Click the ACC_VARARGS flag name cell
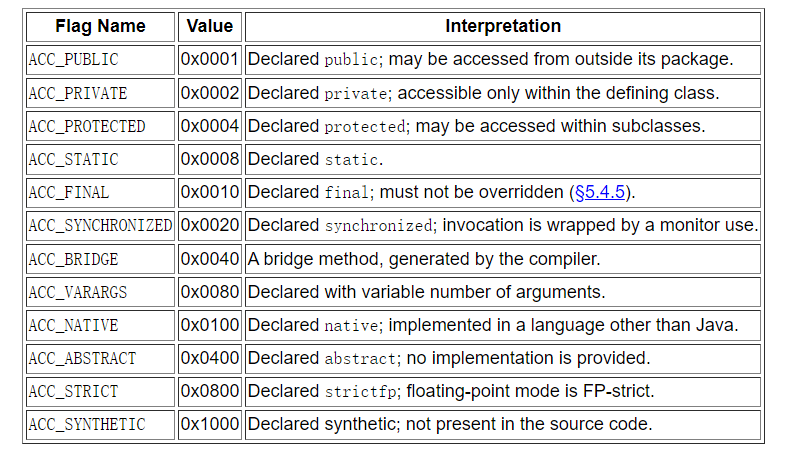 tap(78, 292)
